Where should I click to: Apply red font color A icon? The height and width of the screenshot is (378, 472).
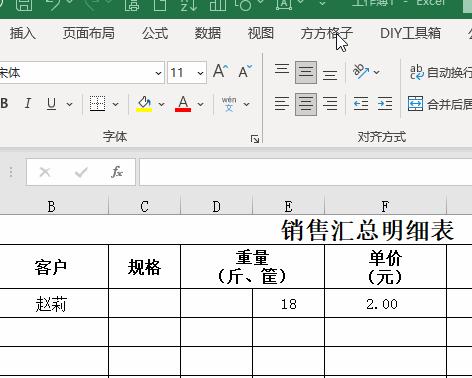183,104
